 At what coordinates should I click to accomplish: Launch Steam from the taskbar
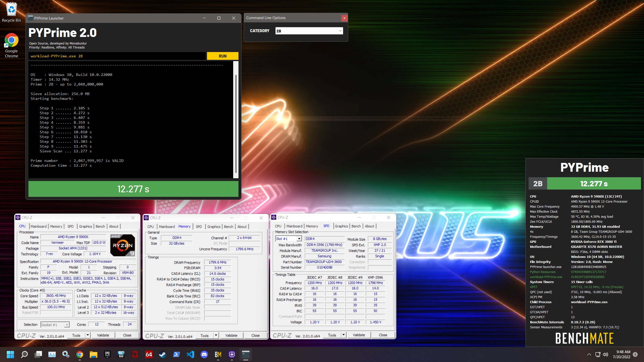(x=163, y=354)
